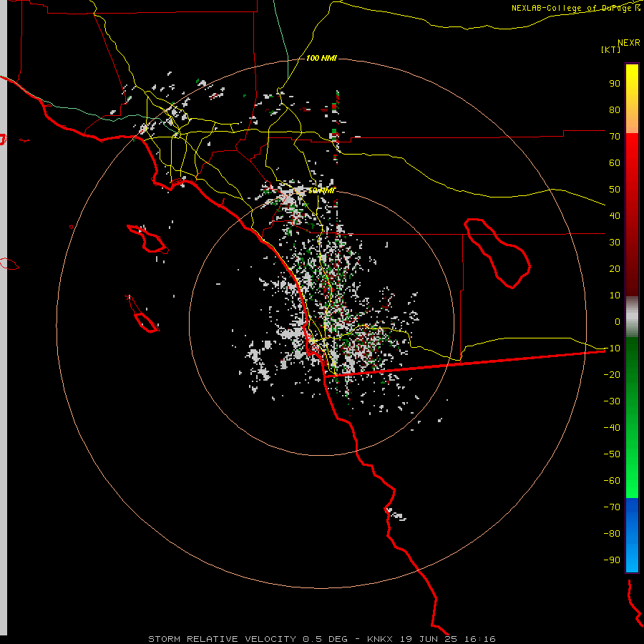This screenshot has height=644, width=644.
Task: Click the -30 value on the velocity scale
Action: [x=612, y=401]
